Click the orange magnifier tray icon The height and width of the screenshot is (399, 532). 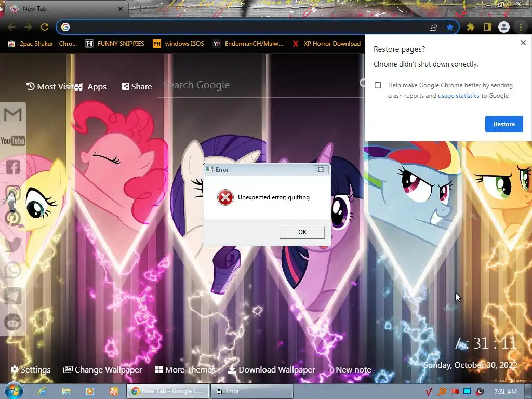(442, 392)
